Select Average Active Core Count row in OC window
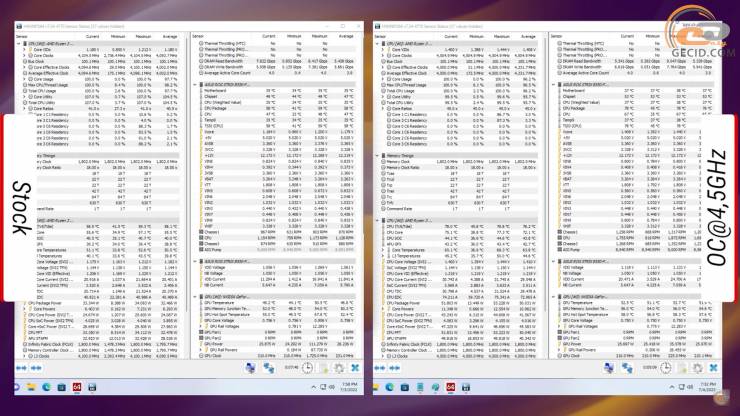The image size is (740, 416). coord(633,73)
